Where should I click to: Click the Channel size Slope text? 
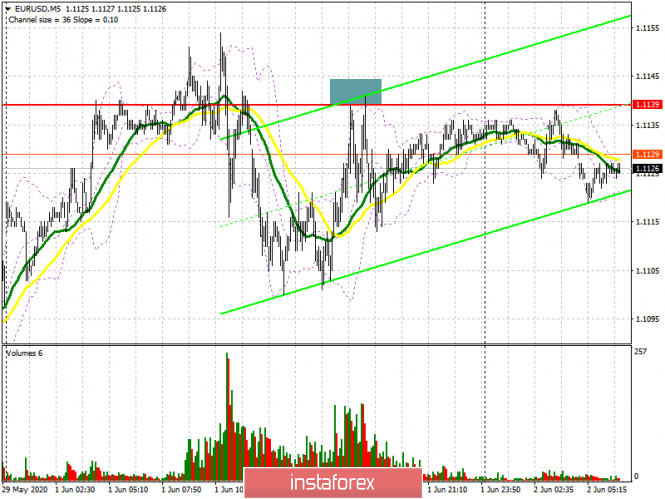pyautogui.click(x=55, y=18)
